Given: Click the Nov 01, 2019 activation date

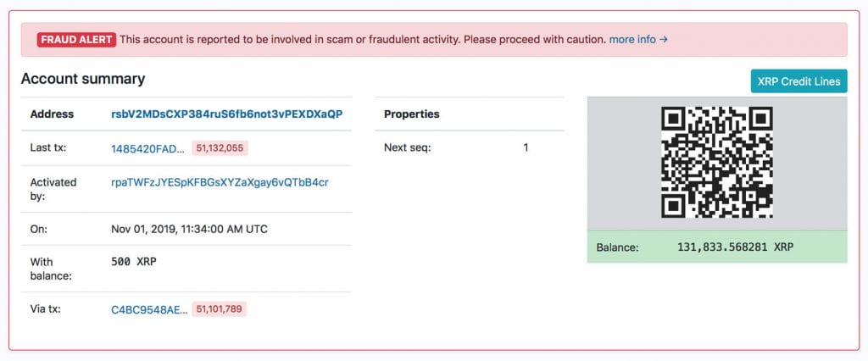Looking at the screenshot, I should (190, 229).
